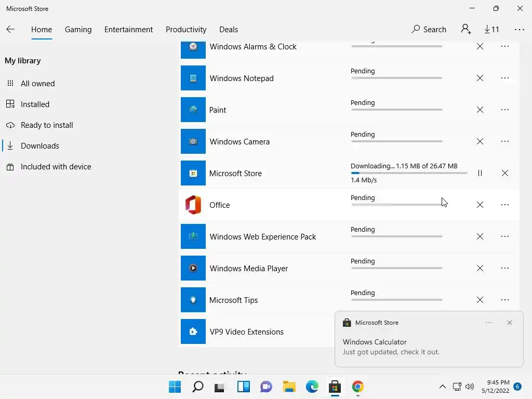Open taskbar Search

(198, 387)
